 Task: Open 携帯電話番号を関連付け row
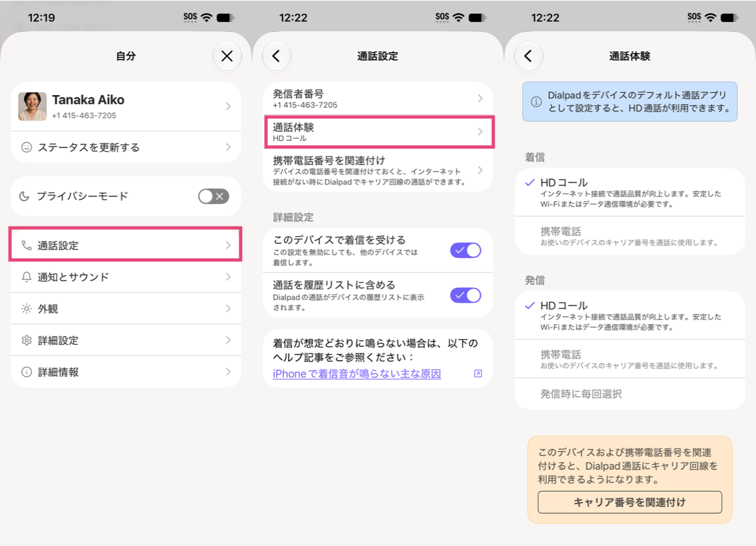click(378, 170)
